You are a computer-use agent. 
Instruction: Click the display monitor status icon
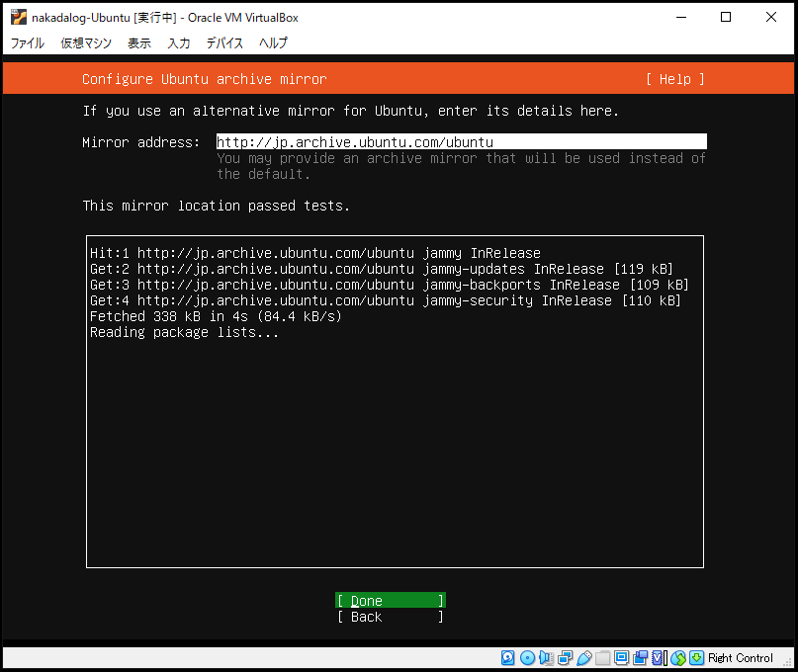coord(621,658)
